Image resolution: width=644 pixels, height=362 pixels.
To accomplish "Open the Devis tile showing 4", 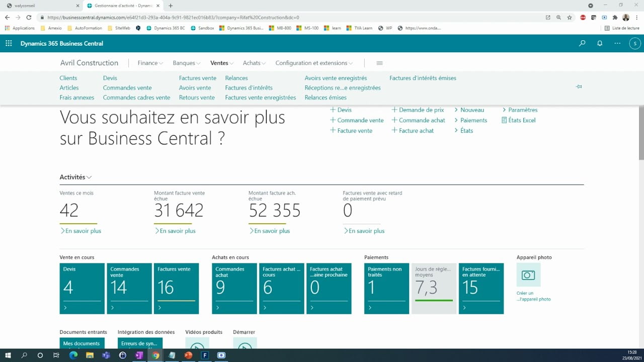I will pyautogui.click(x=82, y=288).
